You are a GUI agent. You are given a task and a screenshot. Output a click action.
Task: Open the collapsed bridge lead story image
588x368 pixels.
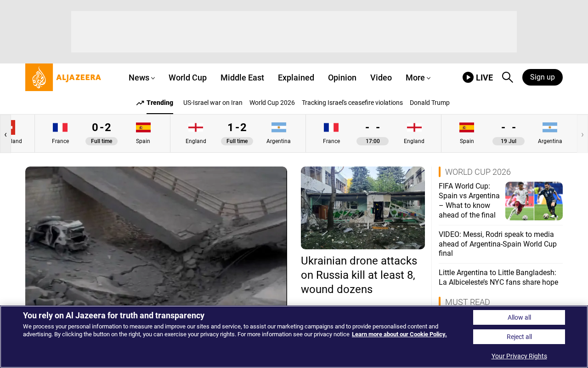coord(156,236)
